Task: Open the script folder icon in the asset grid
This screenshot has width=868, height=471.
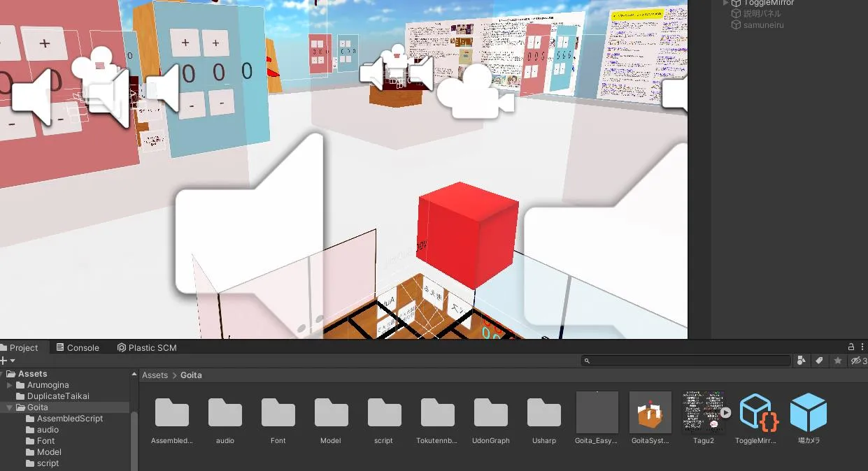Action: [385, 412]
